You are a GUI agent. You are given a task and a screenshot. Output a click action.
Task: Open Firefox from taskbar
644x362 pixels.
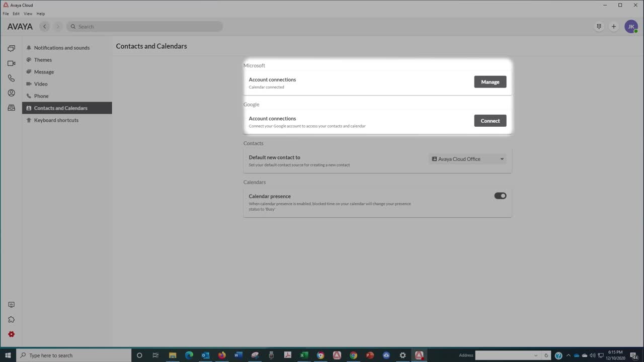pos(222,355)
